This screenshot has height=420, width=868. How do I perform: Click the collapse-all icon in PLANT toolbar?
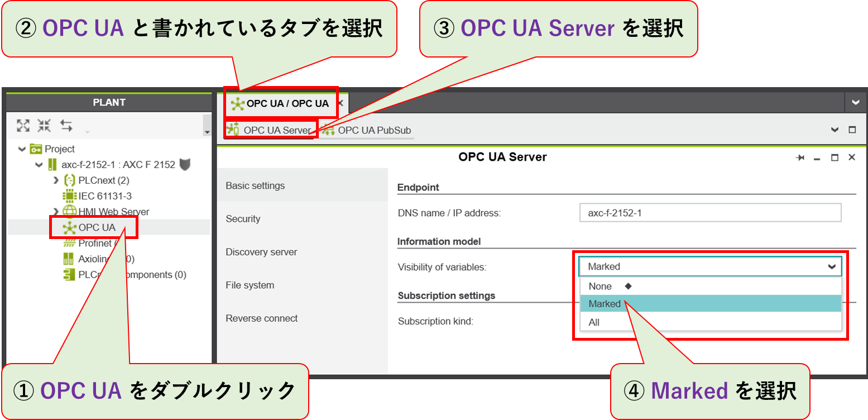pyautogui.click(x=44, y=125)
